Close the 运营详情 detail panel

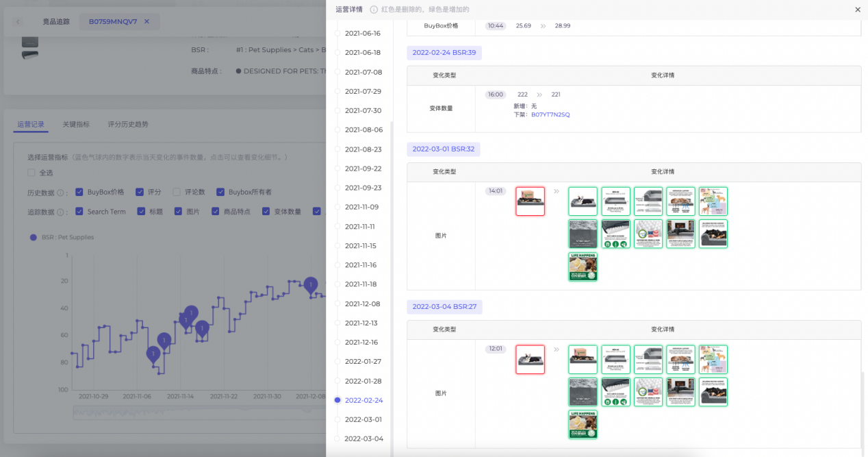coord(856,10)
